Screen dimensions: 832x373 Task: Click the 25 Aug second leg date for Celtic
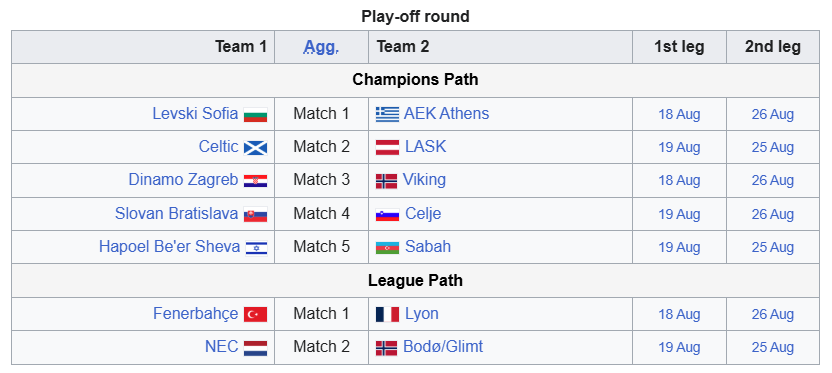[773, 148]
